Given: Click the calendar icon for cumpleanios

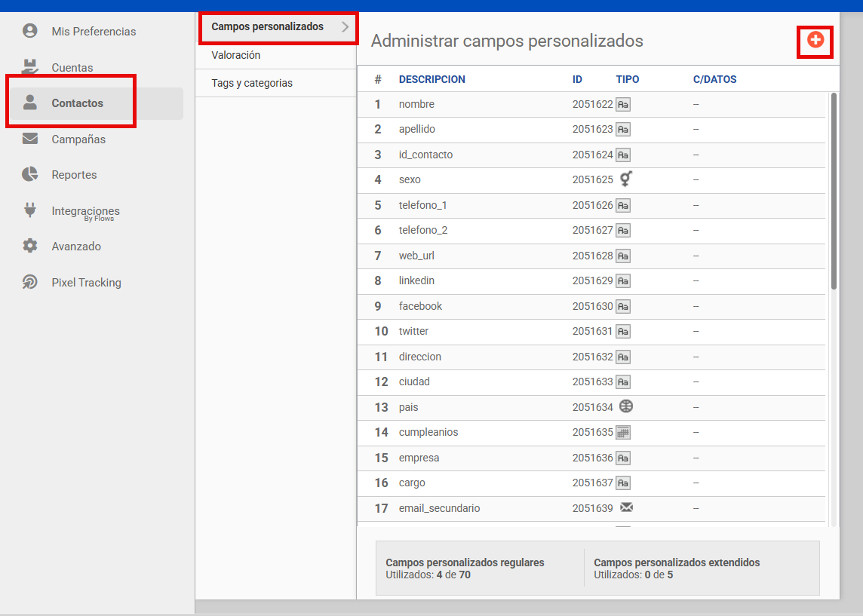Looking at the screenshot, I should (x=623, y=432).
